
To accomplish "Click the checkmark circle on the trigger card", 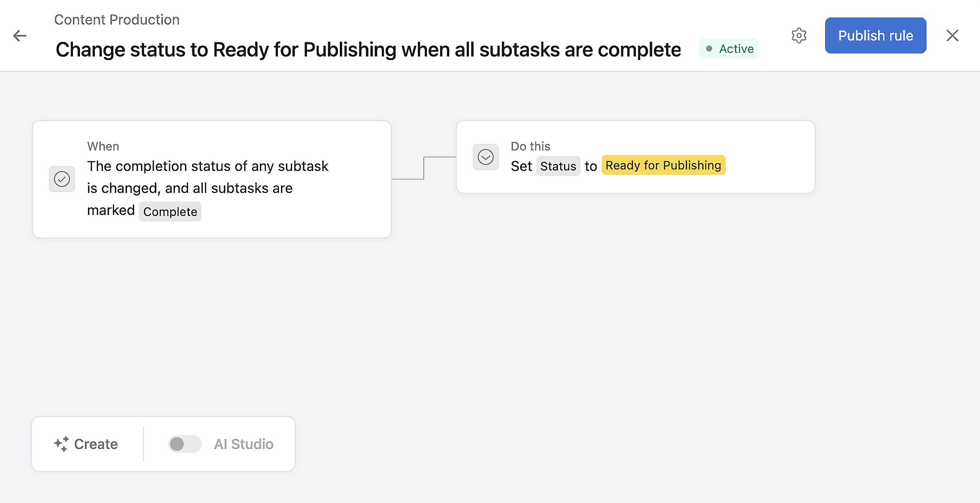I will pyautogui.click(x=62, y=179).
